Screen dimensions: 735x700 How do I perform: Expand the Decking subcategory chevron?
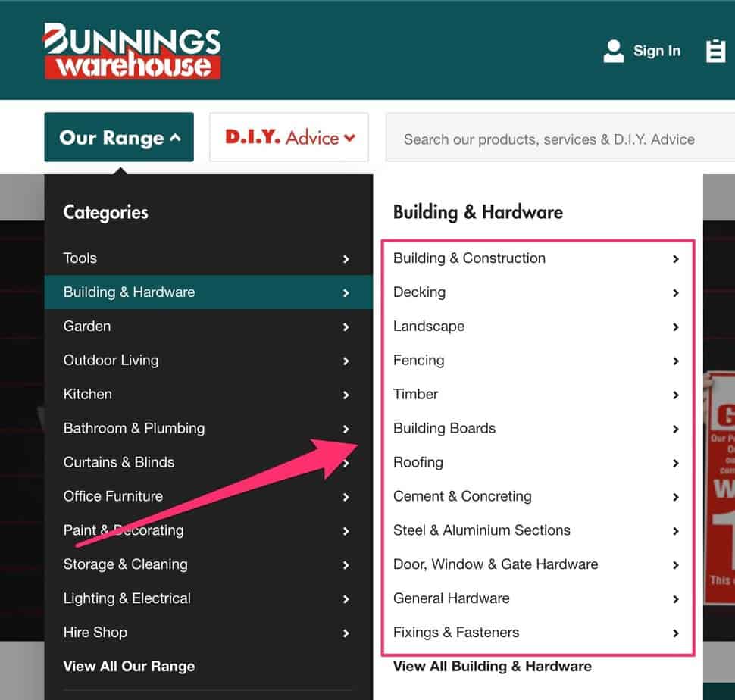click(675, 292)
